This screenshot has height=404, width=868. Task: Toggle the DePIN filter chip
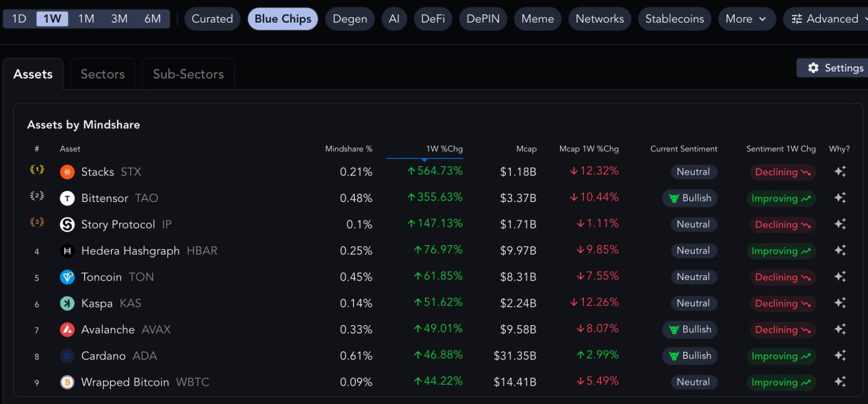click(483, 18)
